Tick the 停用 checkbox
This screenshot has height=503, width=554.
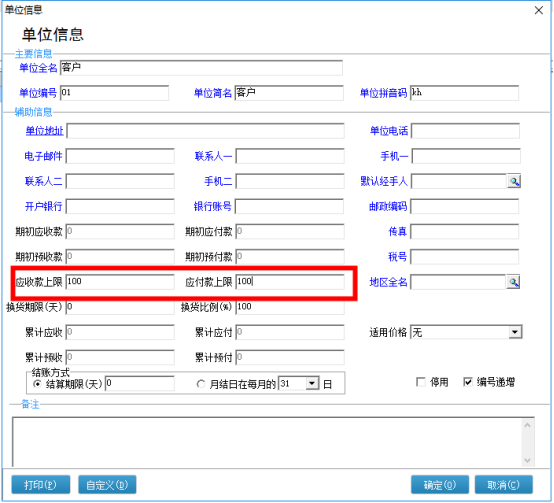(421, 382)
